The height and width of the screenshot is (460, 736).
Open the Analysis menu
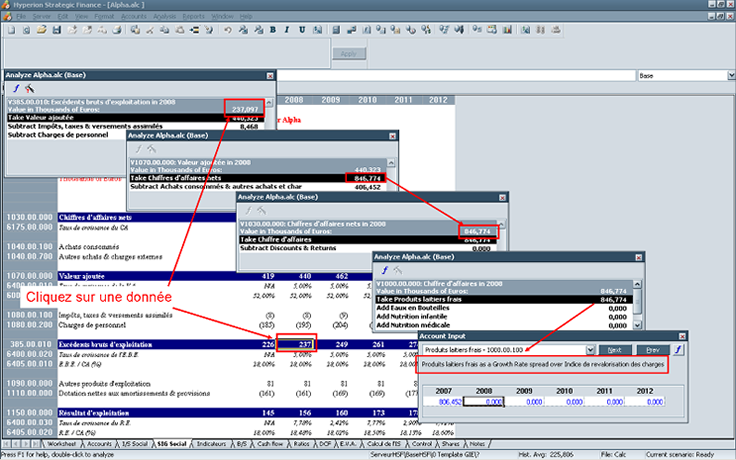point(164,16)
